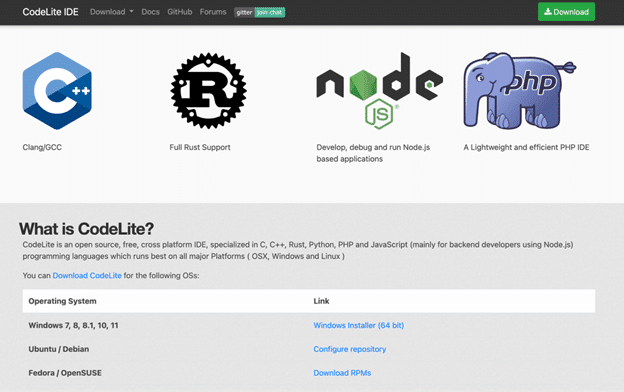Click the C++ hexagon logo
The image size is (624, 392).
tap(57, 91)
